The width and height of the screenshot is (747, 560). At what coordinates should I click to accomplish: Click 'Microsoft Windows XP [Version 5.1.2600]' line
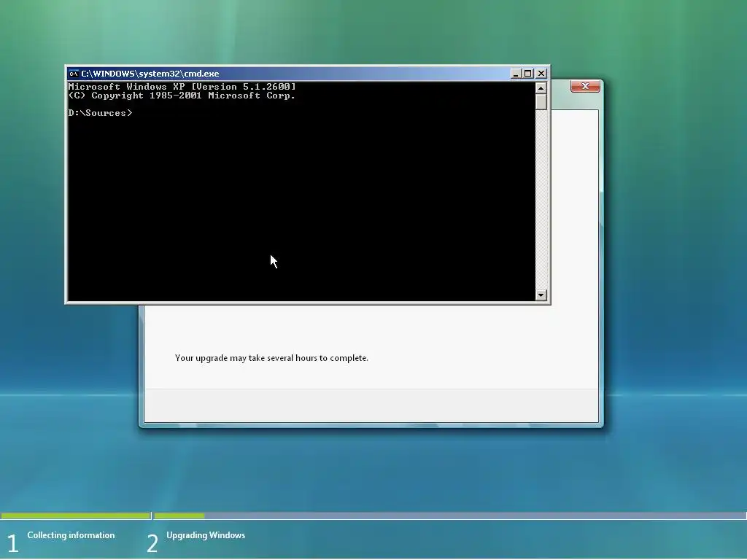(182, 87)
